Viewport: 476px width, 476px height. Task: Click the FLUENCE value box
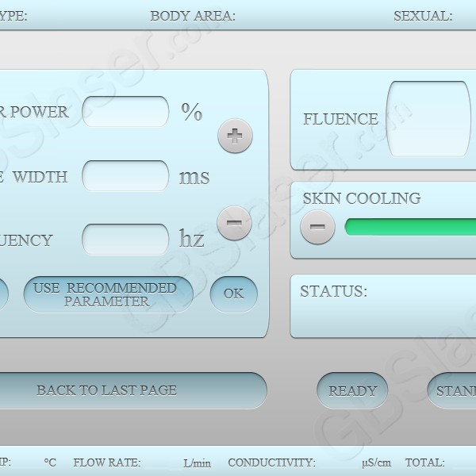tap(428, 119)
